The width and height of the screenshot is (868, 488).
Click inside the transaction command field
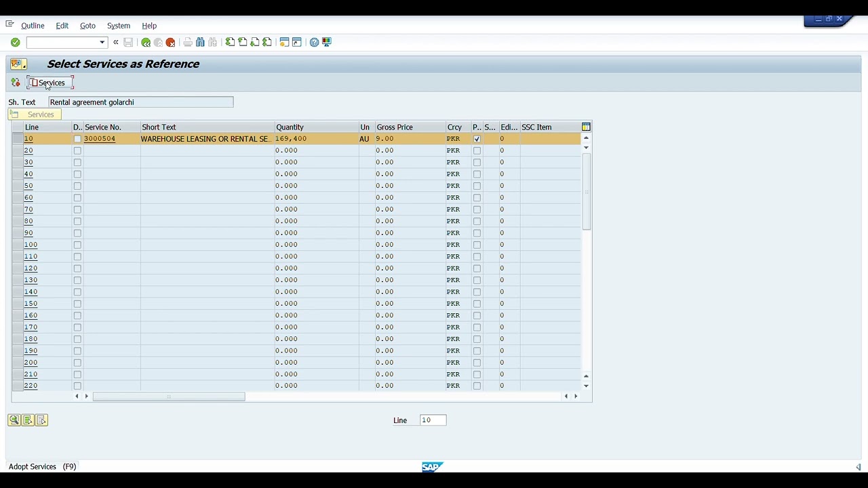pyautogui.click(x=62, y=43)
